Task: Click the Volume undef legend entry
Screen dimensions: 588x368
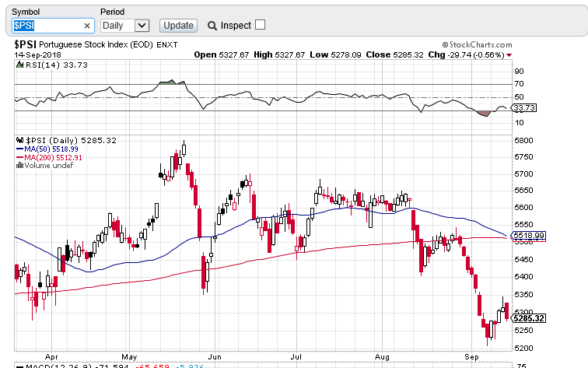Action: coord(49,166)
